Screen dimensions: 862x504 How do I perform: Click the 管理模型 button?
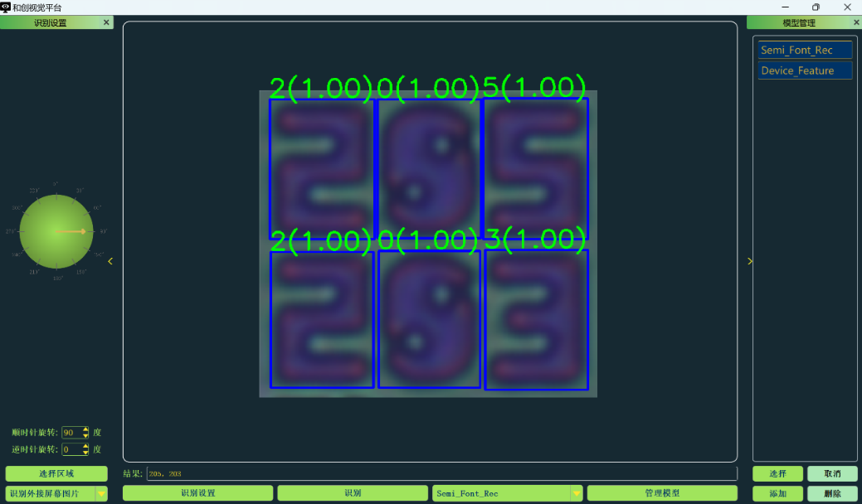click(x=662, y=493)
